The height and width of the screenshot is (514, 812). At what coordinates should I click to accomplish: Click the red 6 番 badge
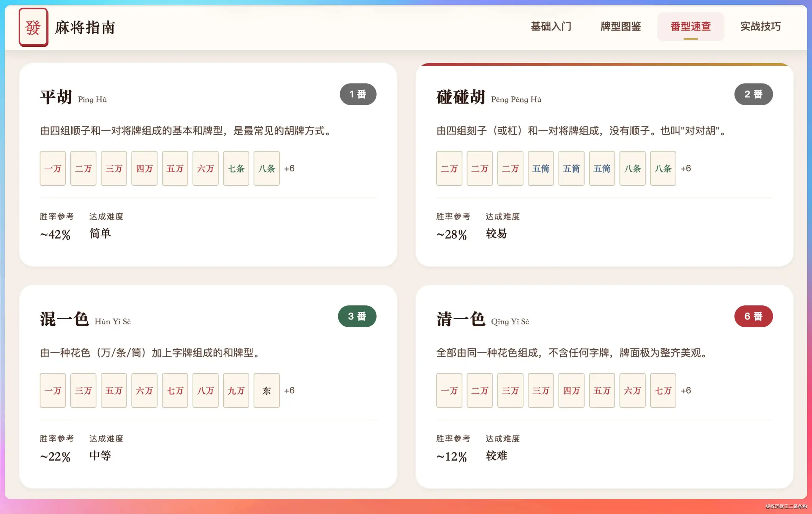753,316
